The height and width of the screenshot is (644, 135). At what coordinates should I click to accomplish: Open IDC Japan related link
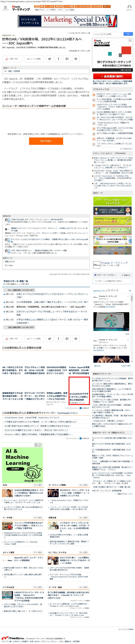[x=9, y=265]
